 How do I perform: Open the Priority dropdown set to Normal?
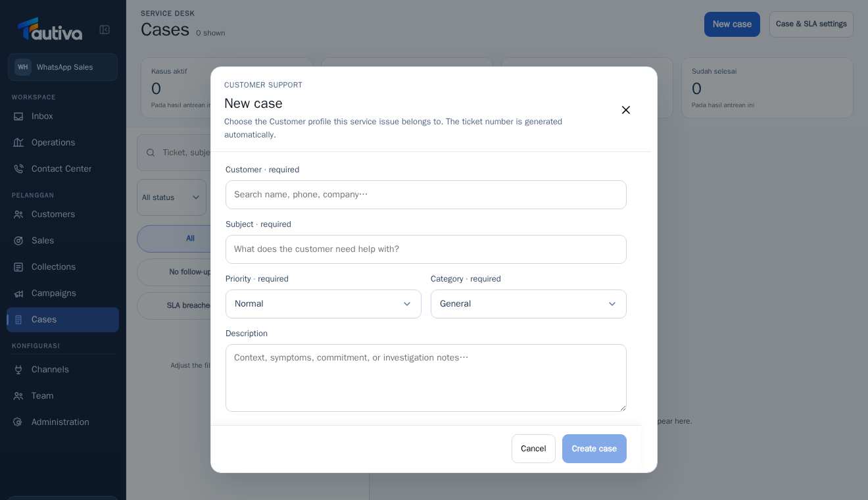tap(324, 304)
